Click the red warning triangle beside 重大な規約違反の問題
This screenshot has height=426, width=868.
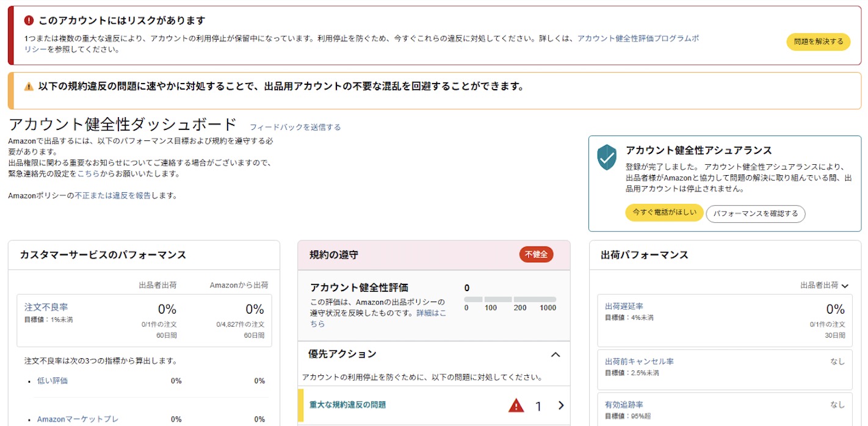pyautogui.click(x=516, y=405)
